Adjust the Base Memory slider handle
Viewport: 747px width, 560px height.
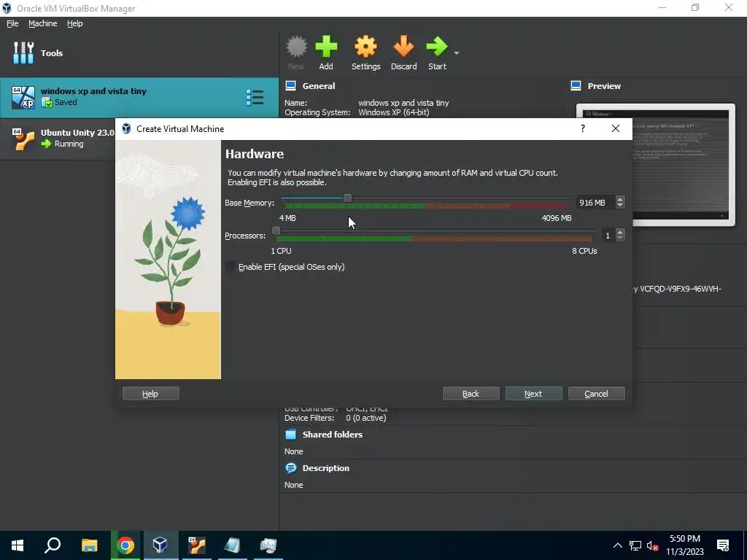tap(347, 198)
